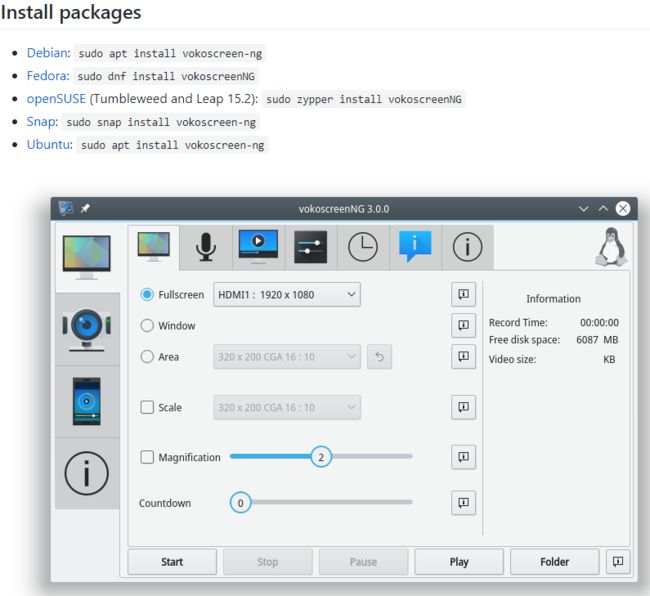Open the Snap link
Viewport: 650px width, 596px height.
coord(40,122)
